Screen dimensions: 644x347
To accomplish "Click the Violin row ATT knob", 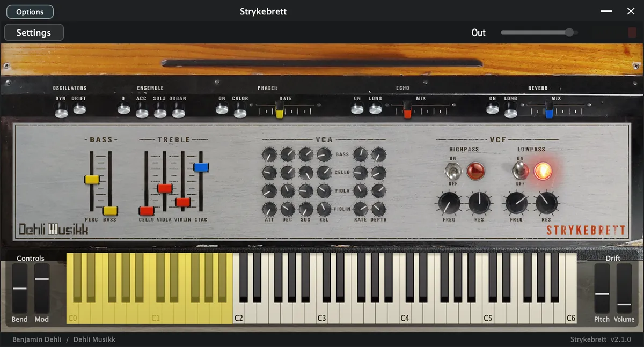I will [269, 209].
